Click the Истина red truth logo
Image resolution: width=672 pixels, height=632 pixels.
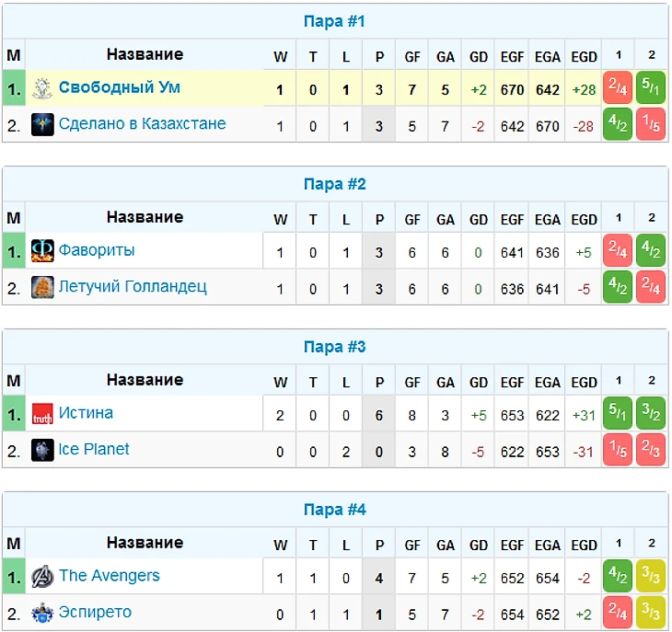(42, 414)
